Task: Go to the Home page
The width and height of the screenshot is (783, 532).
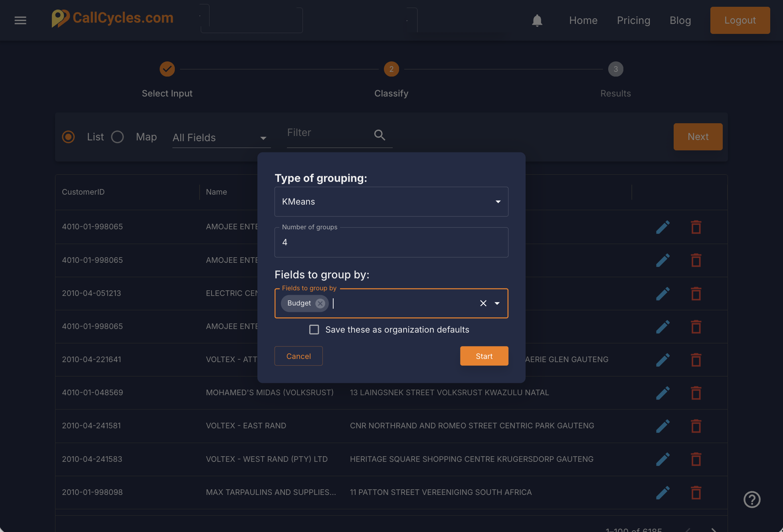Action: (583, 20)
